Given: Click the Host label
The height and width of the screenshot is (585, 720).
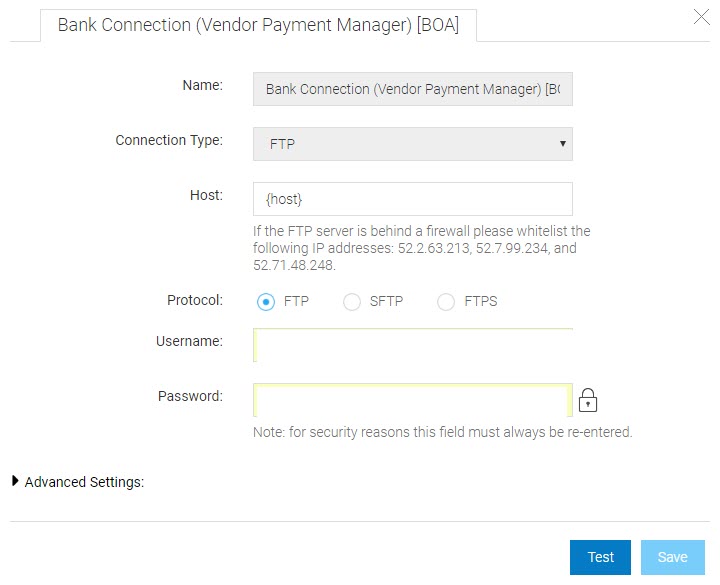Looking at the screenshot, I should tap(206, 195).
